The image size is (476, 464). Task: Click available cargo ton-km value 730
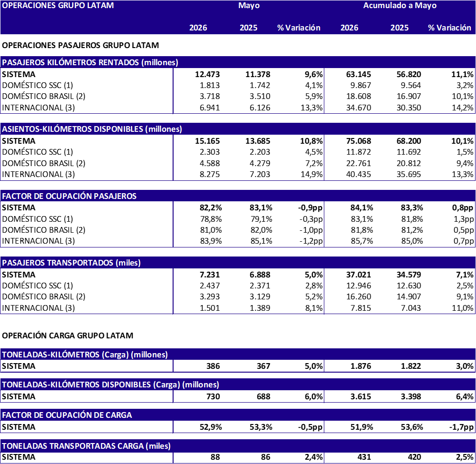coord(213,396)
